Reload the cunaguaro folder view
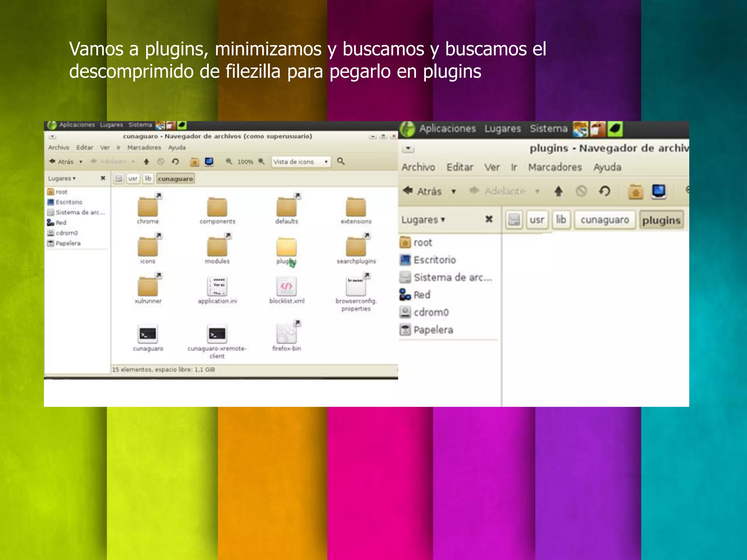The width and height of the screenshot is (747, 560). coord(175,162)
